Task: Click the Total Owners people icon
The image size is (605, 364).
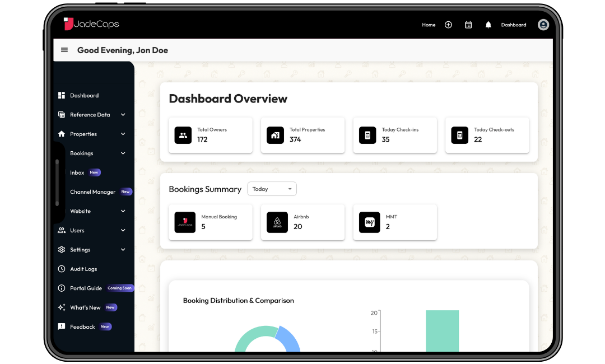Action: tap(183, 136)
